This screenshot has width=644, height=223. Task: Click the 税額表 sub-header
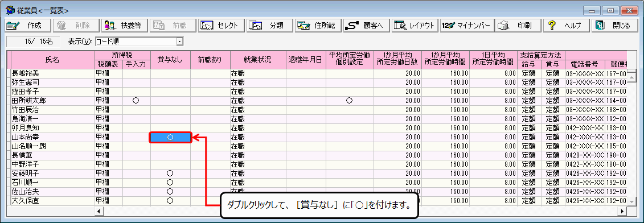click(108, 64)
